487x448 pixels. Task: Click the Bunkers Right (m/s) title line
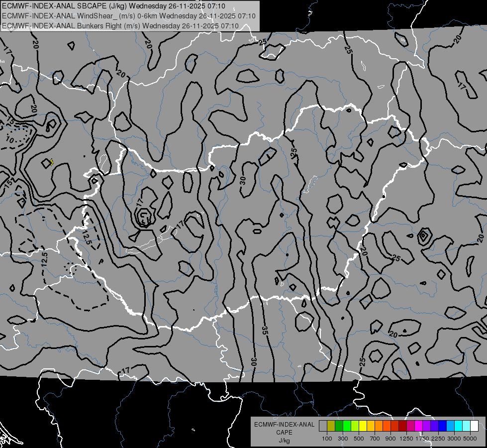pyautogui.click(x=120, y=26)
